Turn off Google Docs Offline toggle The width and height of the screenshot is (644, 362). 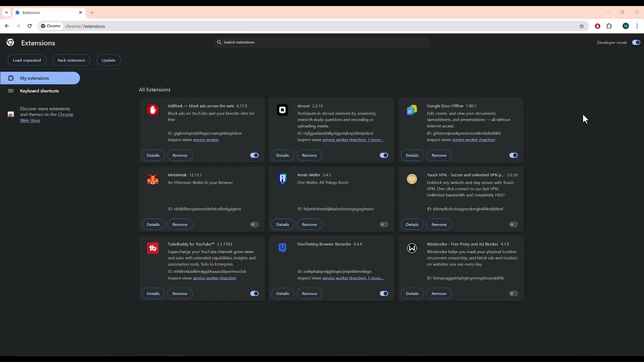(514, 155)
